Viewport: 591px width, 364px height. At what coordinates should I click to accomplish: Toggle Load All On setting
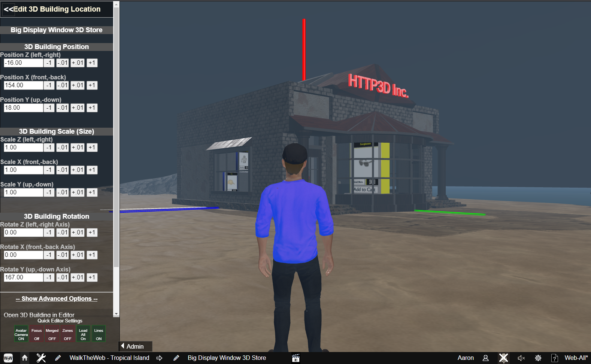(x=83, y=334)
